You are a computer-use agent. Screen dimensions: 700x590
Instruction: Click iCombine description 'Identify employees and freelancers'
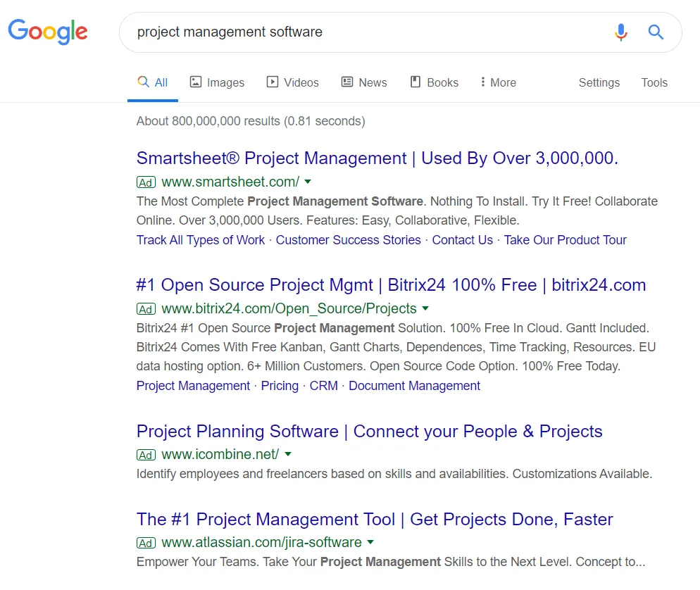coord(394,474)
